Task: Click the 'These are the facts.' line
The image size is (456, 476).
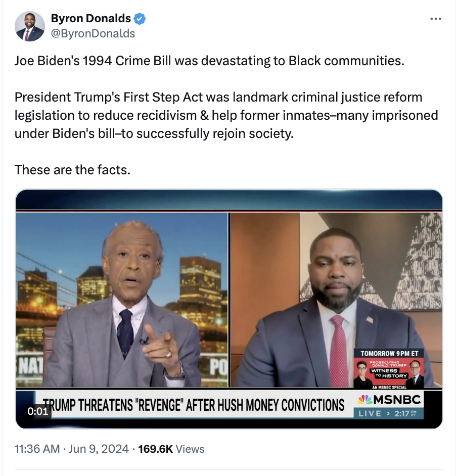Action: click(72, 170)
